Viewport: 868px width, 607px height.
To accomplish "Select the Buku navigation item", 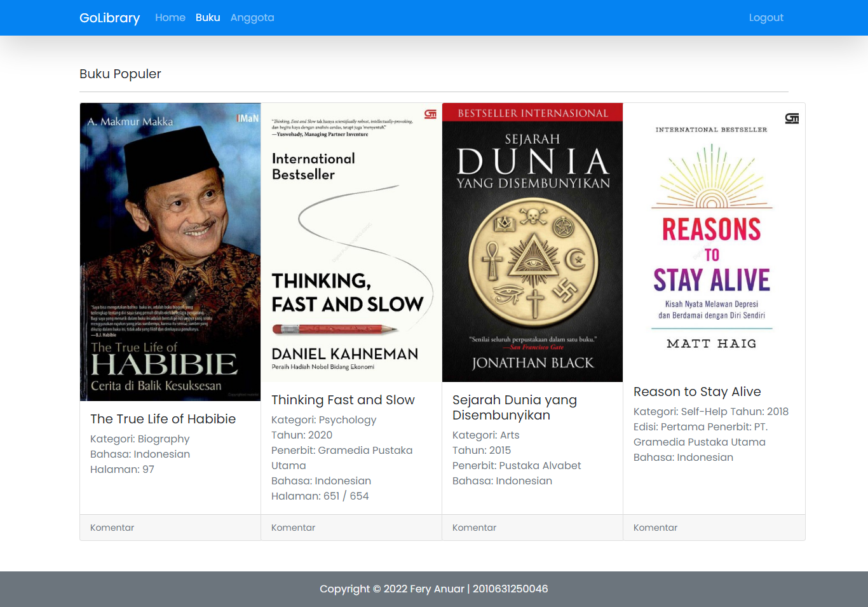I will tap(208, 17).
